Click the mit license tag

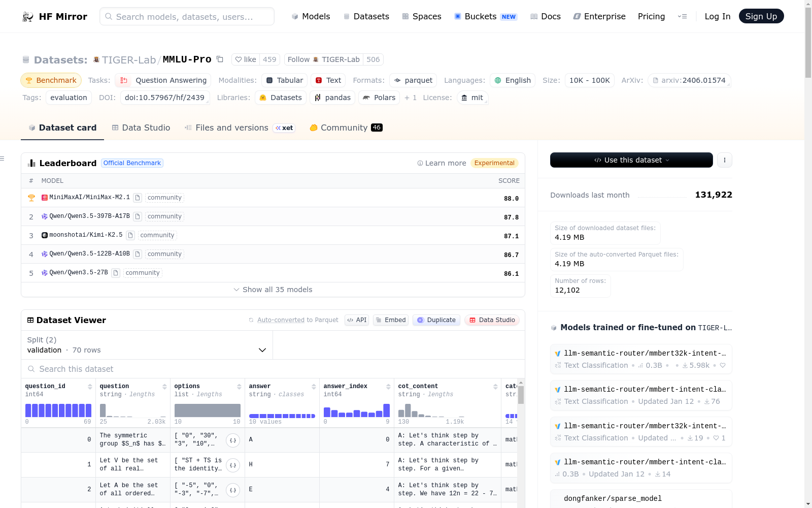tap(472, 98)
